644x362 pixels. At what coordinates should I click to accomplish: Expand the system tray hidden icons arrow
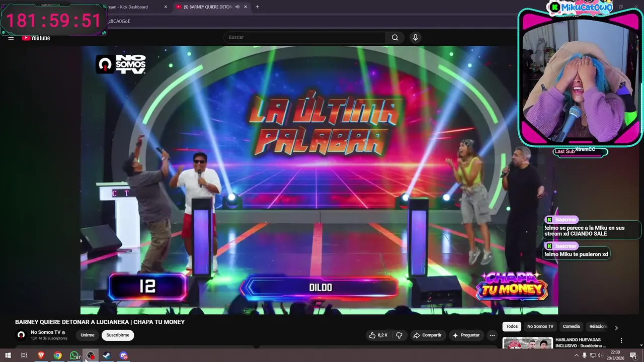tap(576, 355)
